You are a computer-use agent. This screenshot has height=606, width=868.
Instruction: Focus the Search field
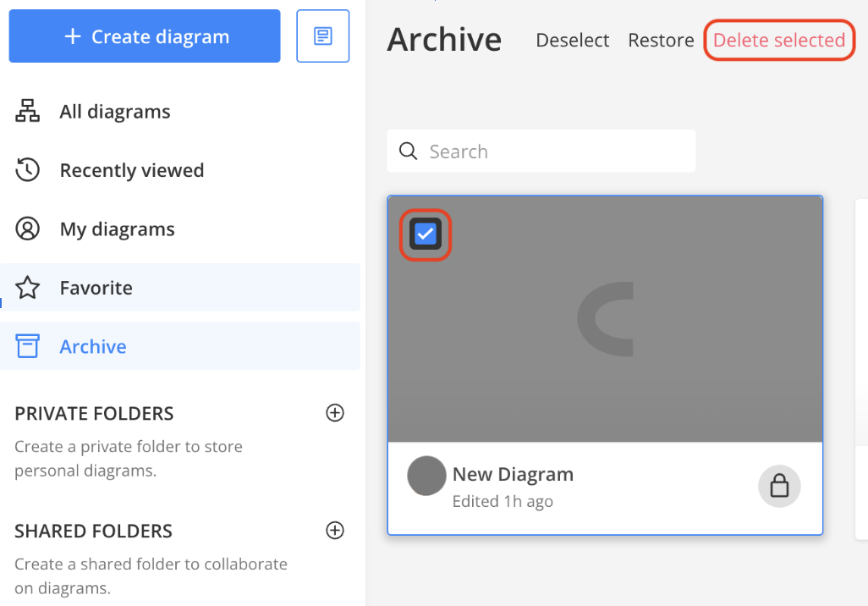(x=541, y=151)
